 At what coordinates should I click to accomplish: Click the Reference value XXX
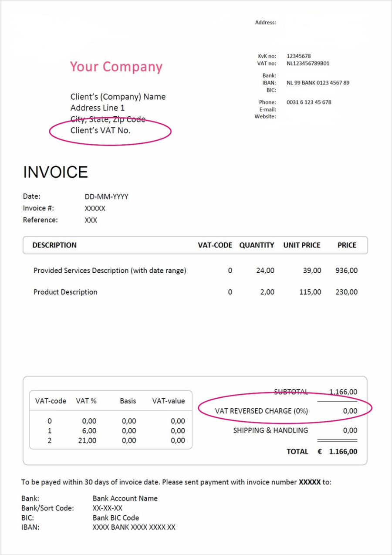(x=91, y=220)
